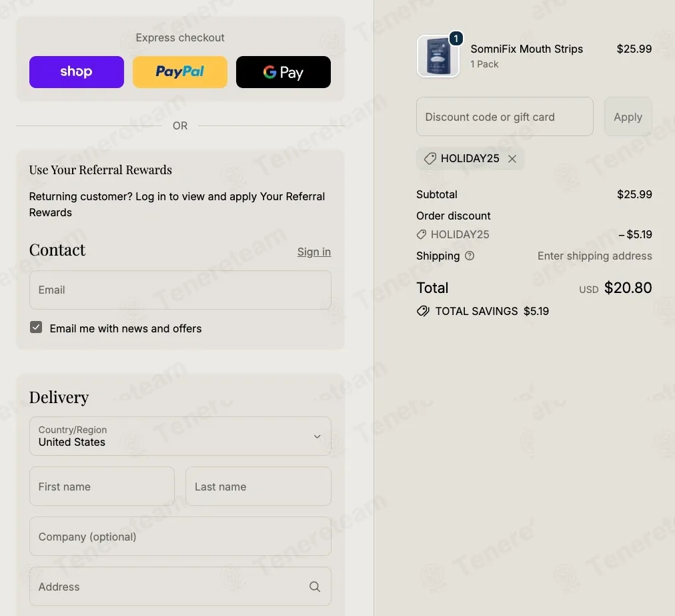This screenshot has width=675, height=616.
Task: Open the SomniFix Mouth Strips product thumbnail
Action: [438, 57]
